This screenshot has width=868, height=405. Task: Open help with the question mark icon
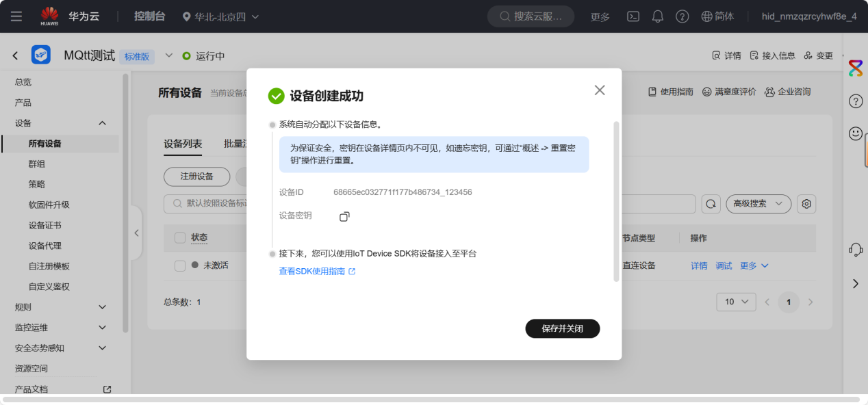[x=682, y=16]
